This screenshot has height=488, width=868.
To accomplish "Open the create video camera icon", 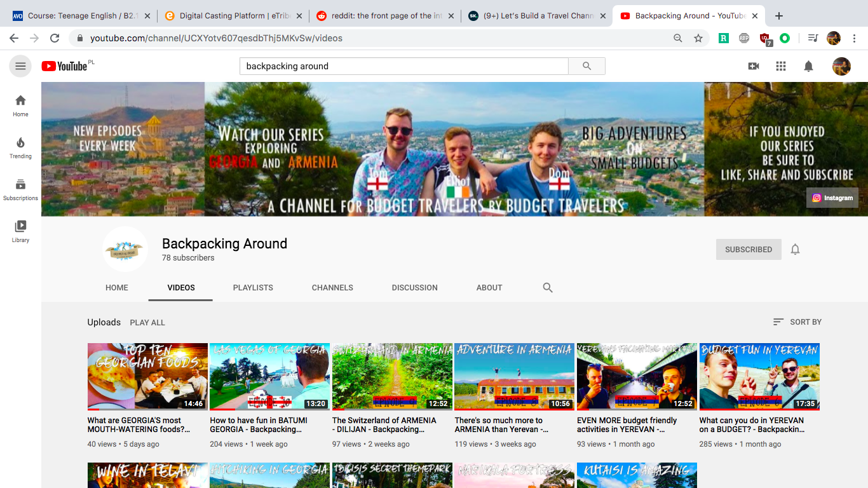I will [x=754, y=66].
